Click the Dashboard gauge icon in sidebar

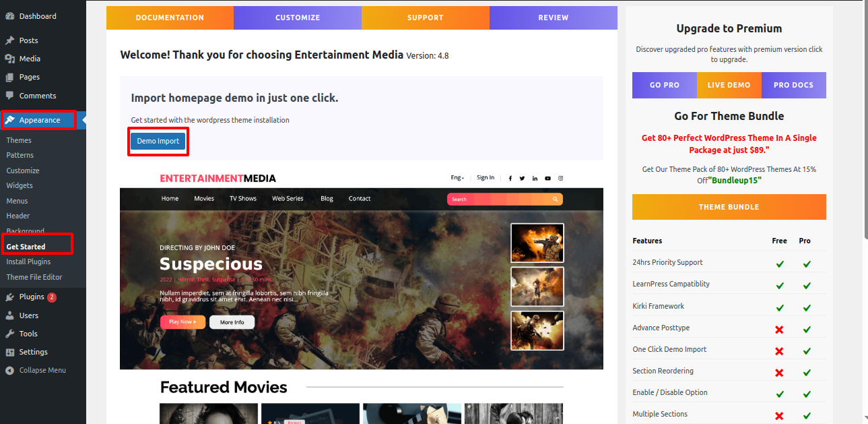point(9,16)
